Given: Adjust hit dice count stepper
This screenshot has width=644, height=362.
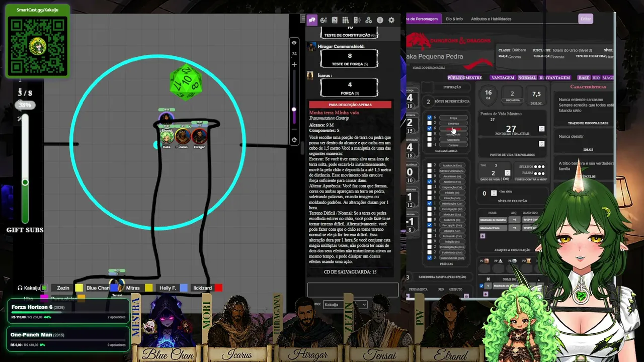Looking at the screenshot, I should [507, 173].
